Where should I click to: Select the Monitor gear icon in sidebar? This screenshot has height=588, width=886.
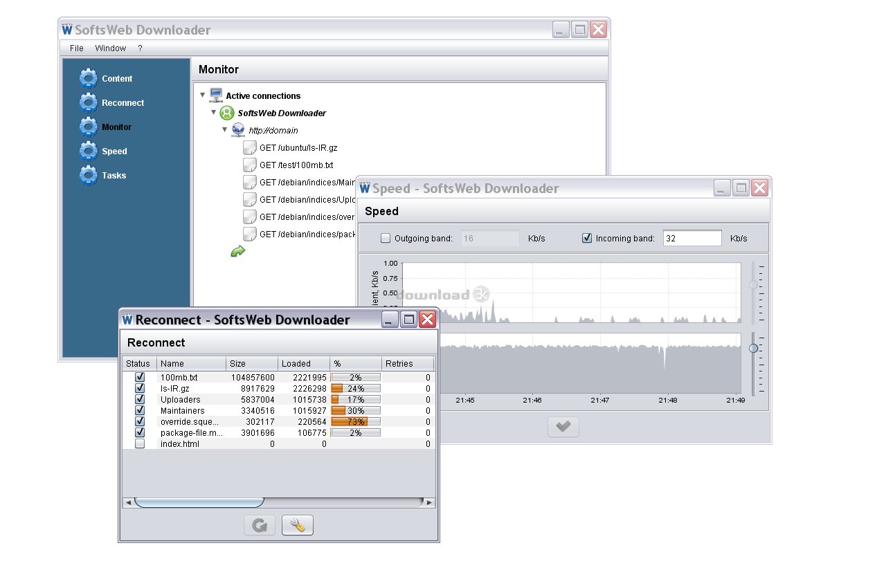(89, 127)
